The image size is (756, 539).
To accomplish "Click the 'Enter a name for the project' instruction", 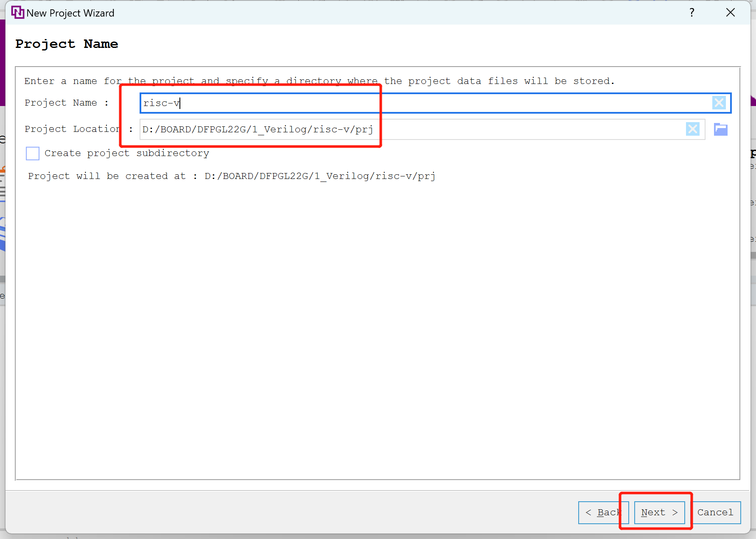I will [x=319, y=81].
